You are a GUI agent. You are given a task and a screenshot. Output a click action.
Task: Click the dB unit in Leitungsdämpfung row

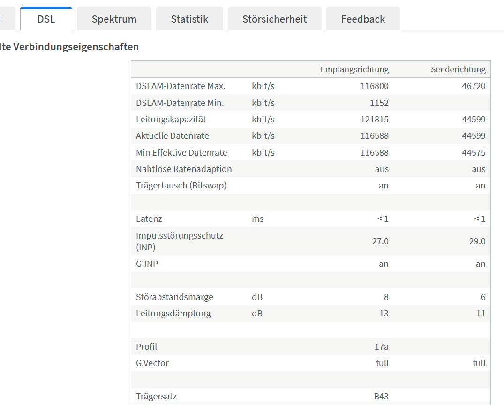(x=257, y=313)
